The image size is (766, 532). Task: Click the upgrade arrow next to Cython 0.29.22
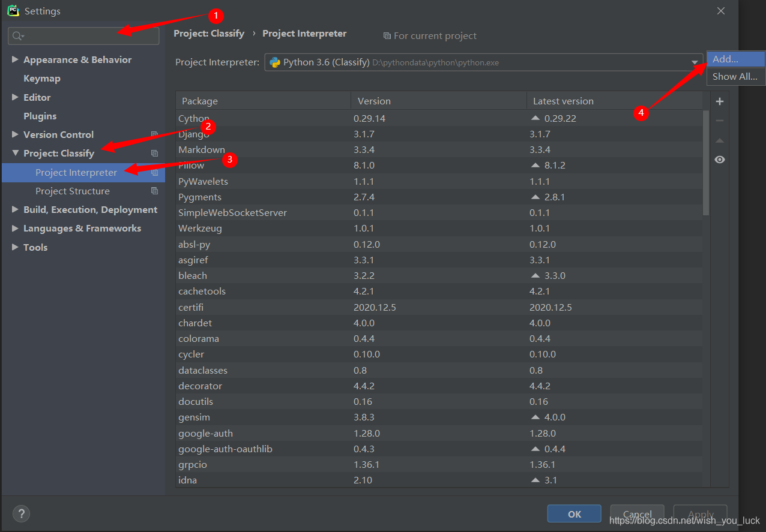pos(535,118)
